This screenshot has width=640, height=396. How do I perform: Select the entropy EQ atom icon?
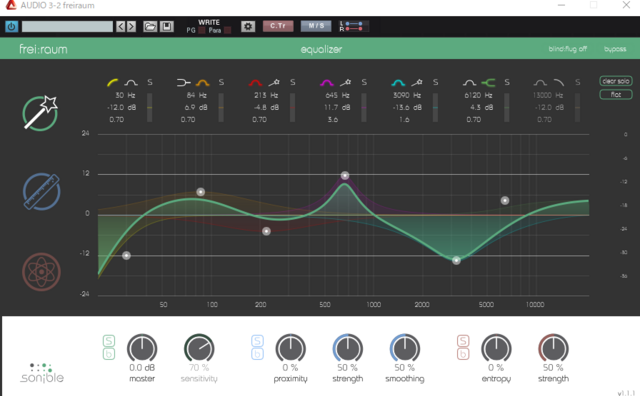pyautogui.click(x=41, y=272)
